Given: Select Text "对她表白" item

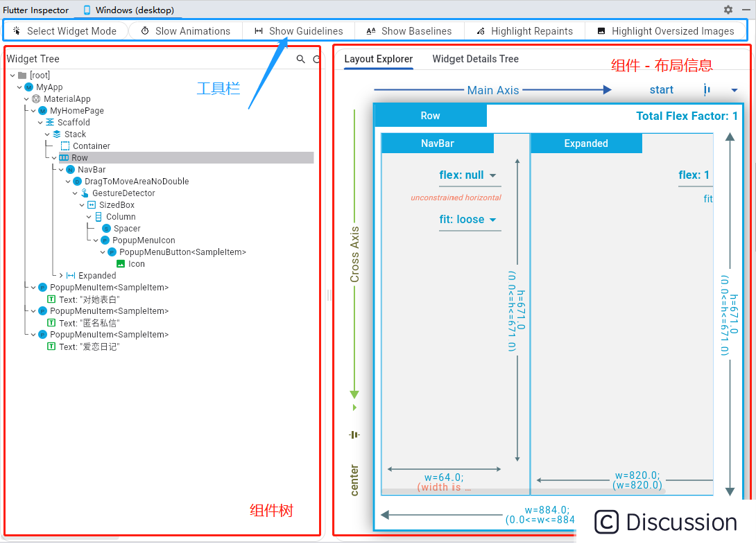Looking at the screenshot, I should [89, 299].
